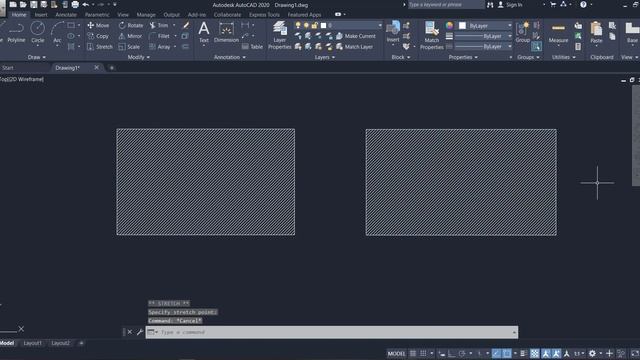This screenshot has width=640, height=360.
Task: Toggle snap mode in status bar
Action: [x=423, y=353]
